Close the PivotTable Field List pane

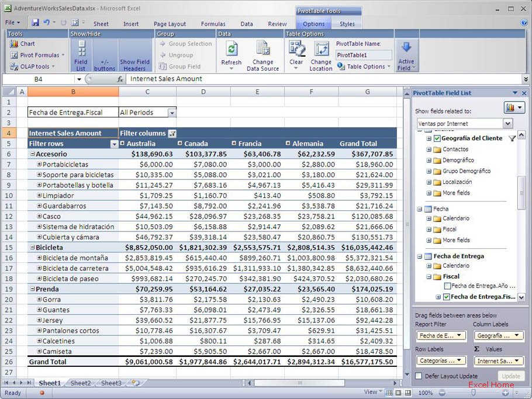(x=524, y=93)
